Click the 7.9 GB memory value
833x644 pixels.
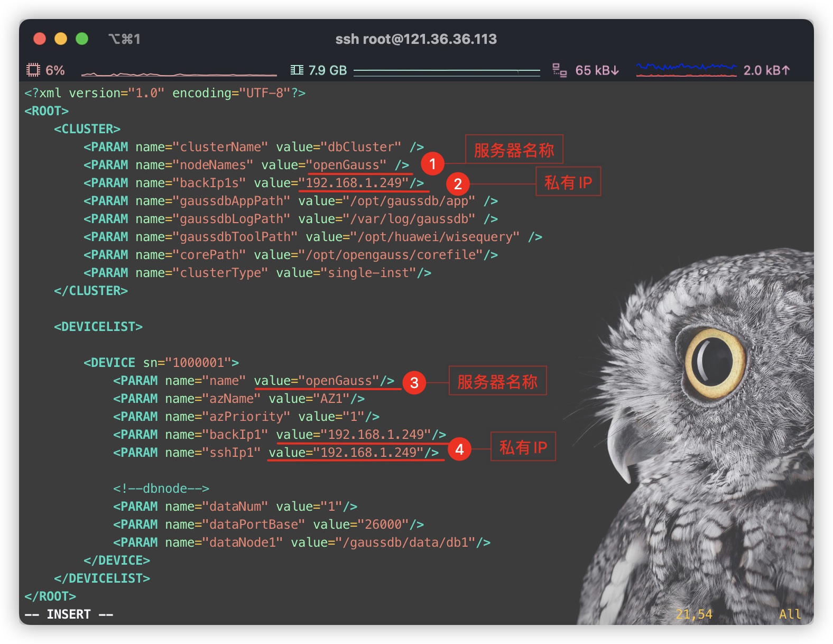point(327,70)
